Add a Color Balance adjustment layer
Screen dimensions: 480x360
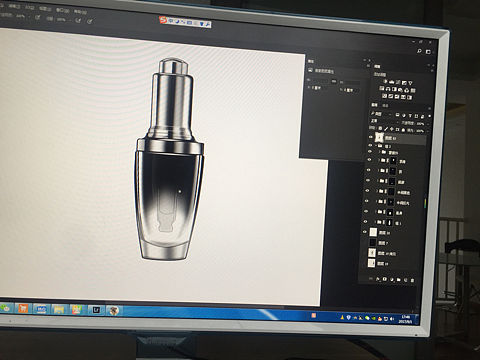pyautogui.click(x=388, y=89)
